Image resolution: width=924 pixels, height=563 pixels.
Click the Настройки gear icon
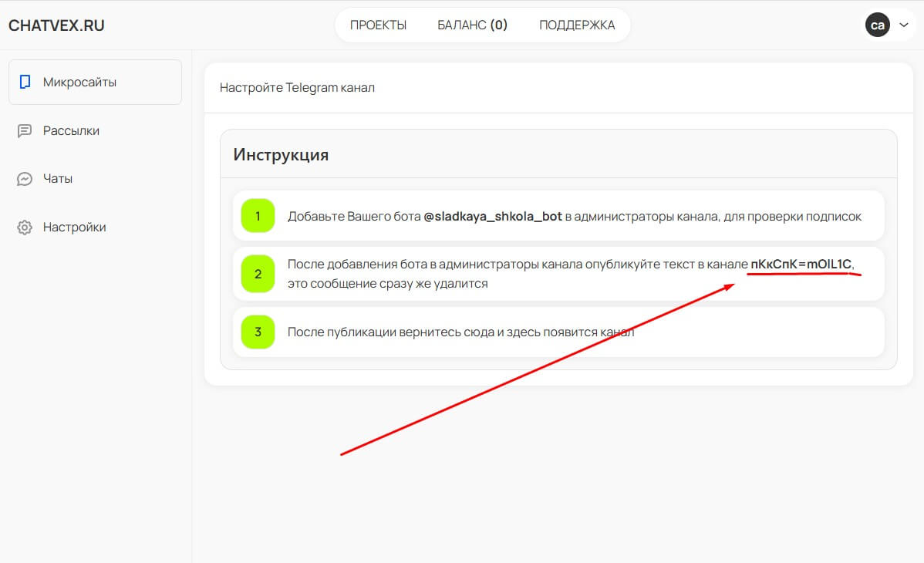coord(25,228)
